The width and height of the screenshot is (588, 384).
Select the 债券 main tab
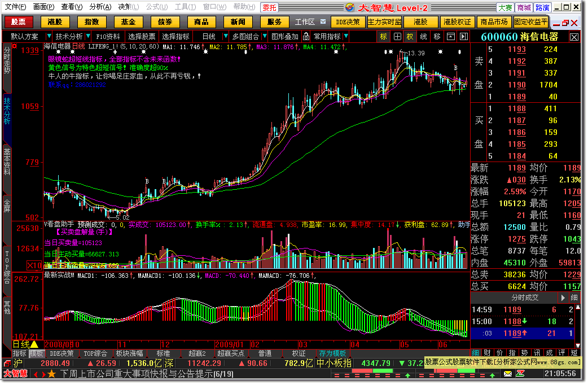click(x=165, y=22)
